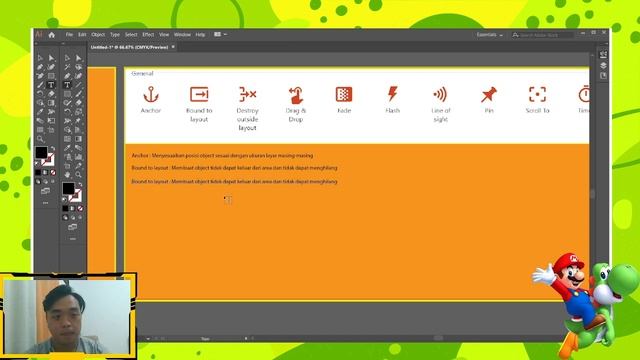This screenshot has height=360, width=640.
Task: Click the Fade icon on the artboard
Action: click(344, 94)
